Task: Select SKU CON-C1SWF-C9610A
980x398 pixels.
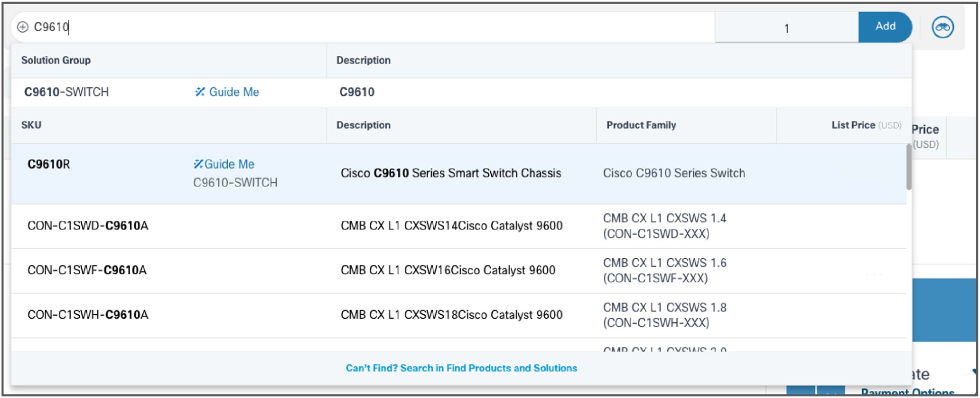Action: pyautogui.click(x=87, y=270)
